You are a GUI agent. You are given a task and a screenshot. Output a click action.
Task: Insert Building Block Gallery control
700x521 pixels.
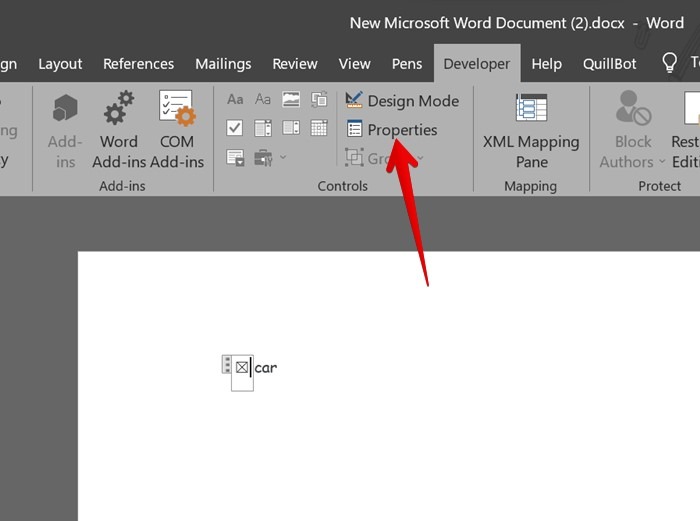[319, 99]
